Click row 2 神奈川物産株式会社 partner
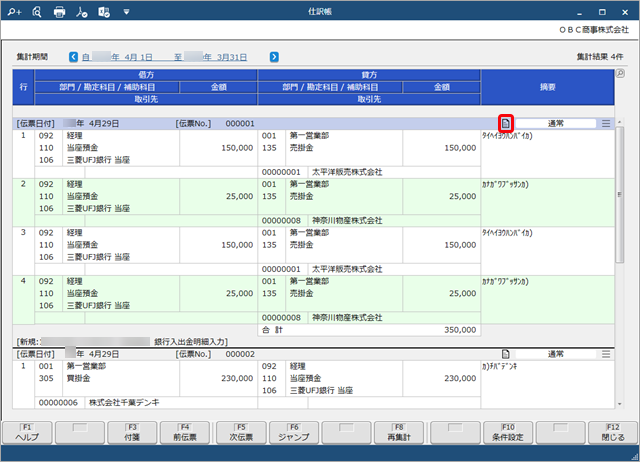The image size is (640, 462). [347, 221]
